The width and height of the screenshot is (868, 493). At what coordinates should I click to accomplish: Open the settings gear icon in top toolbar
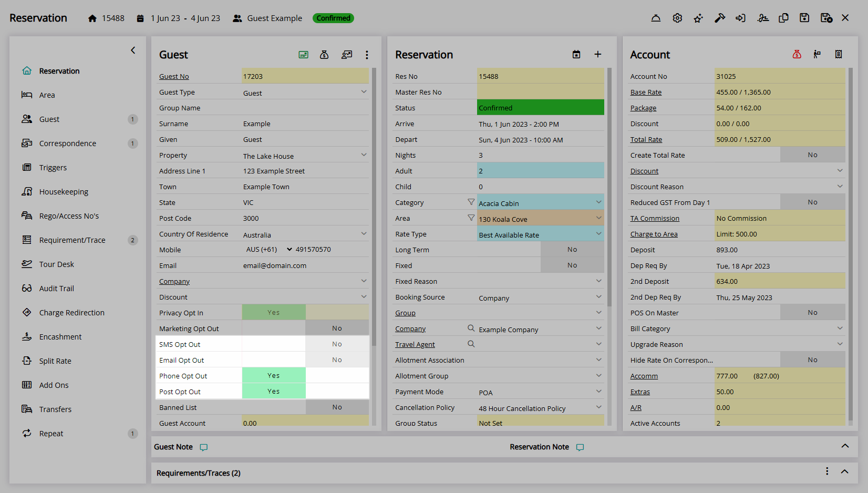(677, 18)
